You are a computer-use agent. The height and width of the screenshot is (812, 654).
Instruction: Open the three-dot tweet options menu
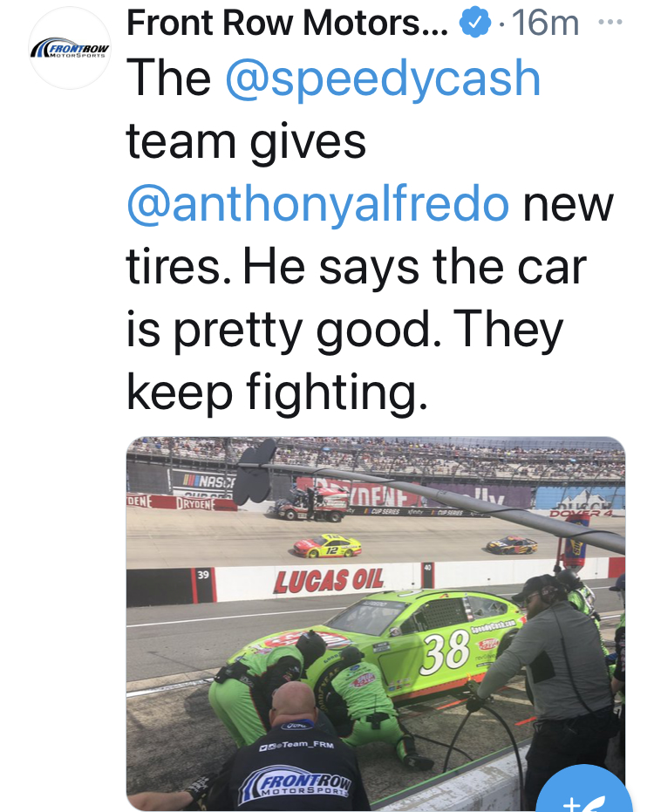pyautogui.click(x=610, y=23)
